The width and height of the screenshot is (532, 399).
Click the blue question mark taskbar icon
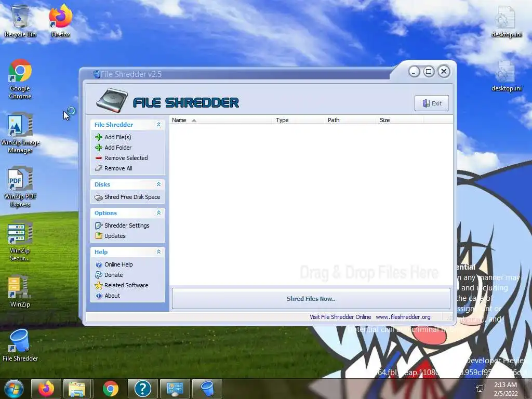point(142,389)
